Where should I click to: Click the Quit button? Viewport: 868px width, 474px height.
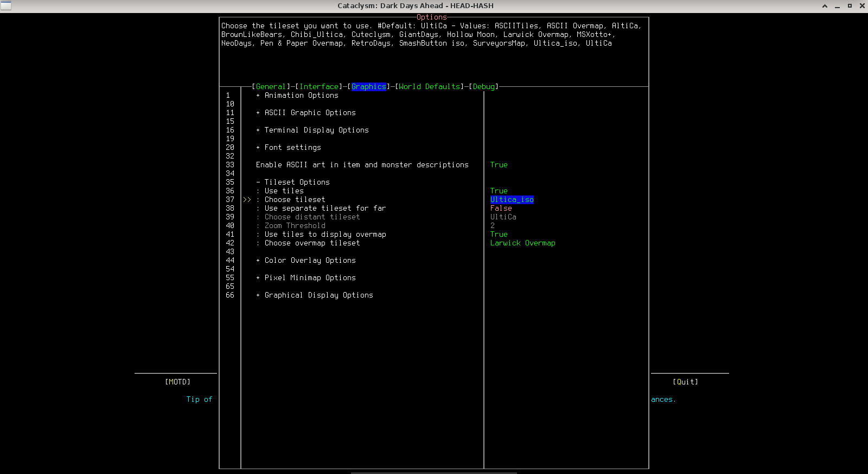(685, 382)
